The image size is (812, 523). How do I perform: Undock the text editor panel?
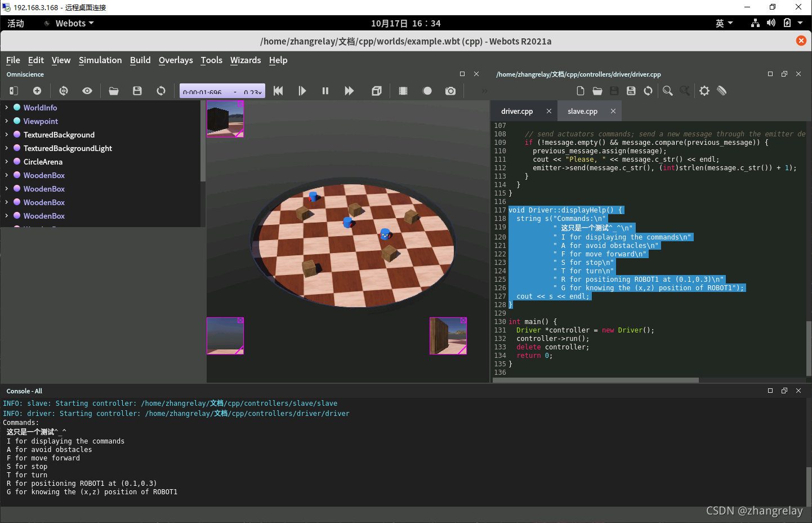784,74
